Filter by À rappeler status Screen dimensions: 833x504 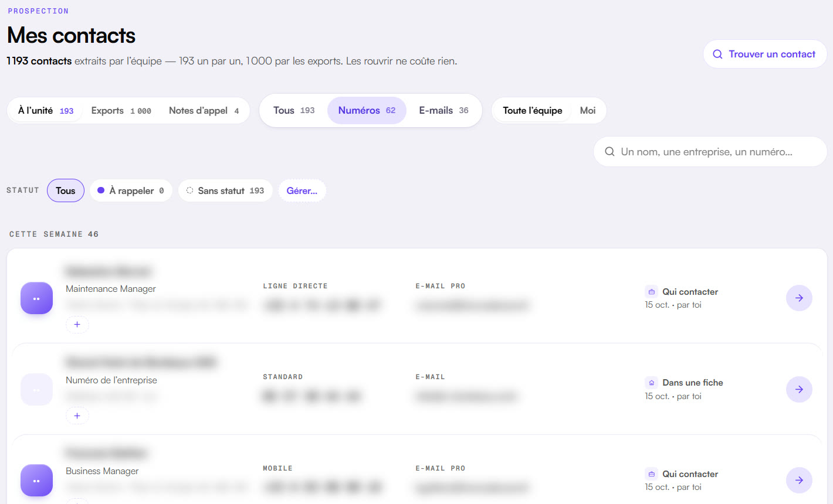point(131,190)
